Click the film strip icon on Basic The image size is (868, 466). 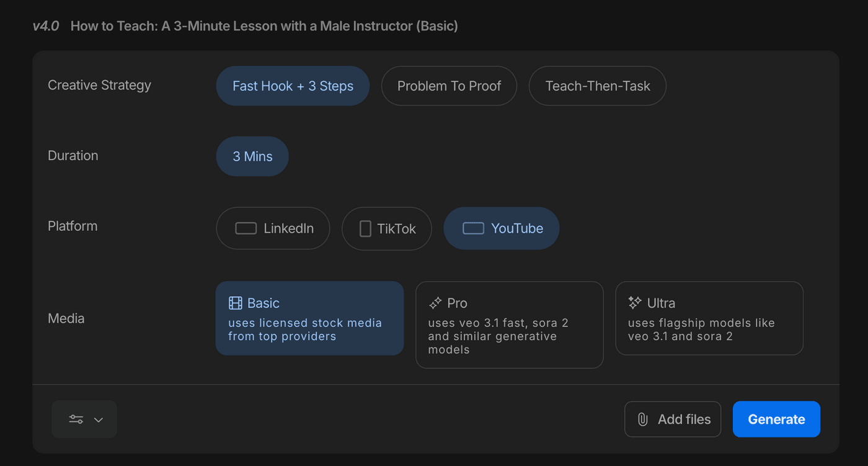pos(236,303)
